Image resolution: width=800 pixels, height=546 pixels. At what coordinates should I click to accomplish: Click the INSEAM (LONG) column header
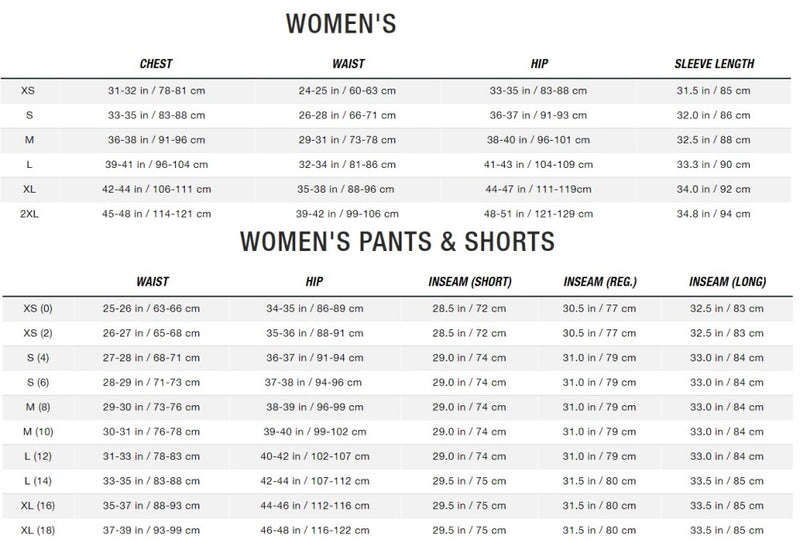(x=728, y=282)
